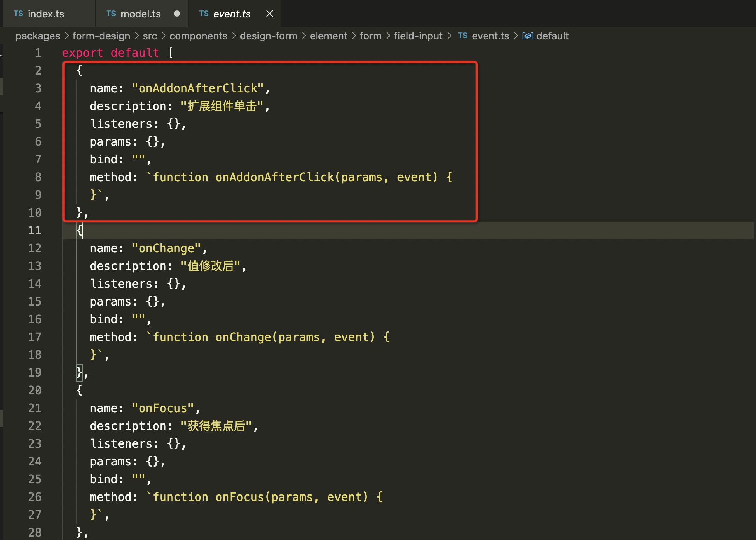Click the opening brace on line 11
The image size is (756, 540).
coord(79,230)
